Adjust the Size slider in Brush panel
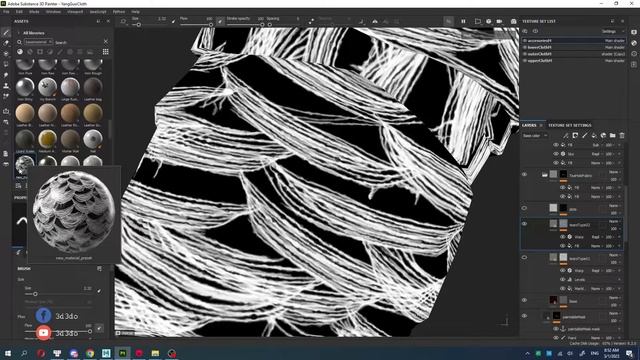The image size is (640, 360). pos(59,294)
